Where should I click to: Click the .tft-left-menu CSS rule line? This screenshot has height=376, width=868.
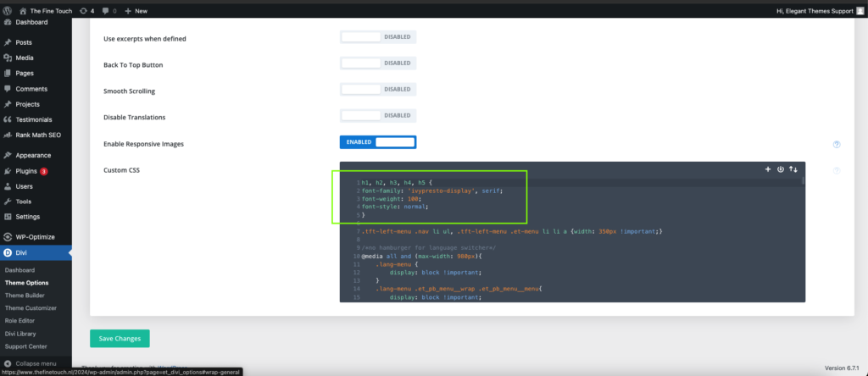pyautogui.click(x=511, y=231)
